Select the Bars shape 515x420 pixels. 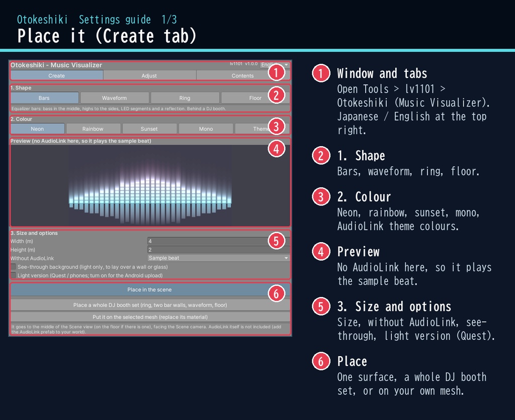click(x=44, y=98)
